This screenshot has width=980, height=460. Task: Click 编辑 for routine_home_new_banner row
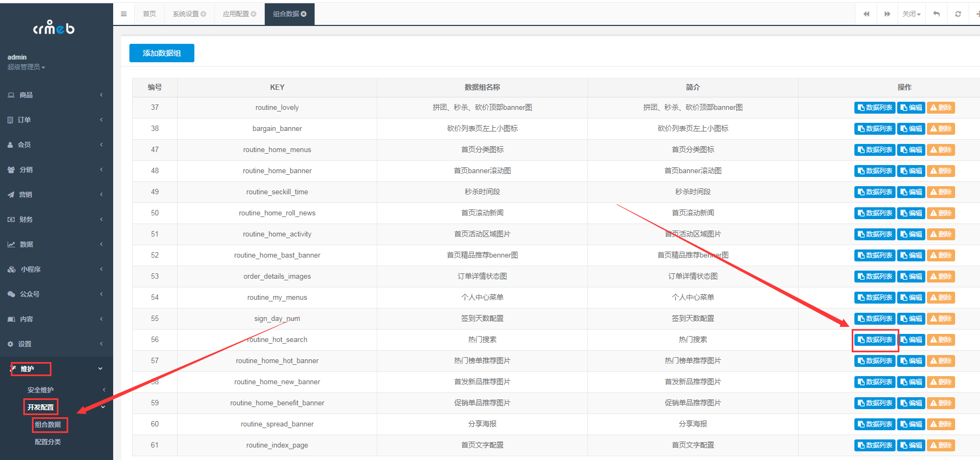pos(911,382)
